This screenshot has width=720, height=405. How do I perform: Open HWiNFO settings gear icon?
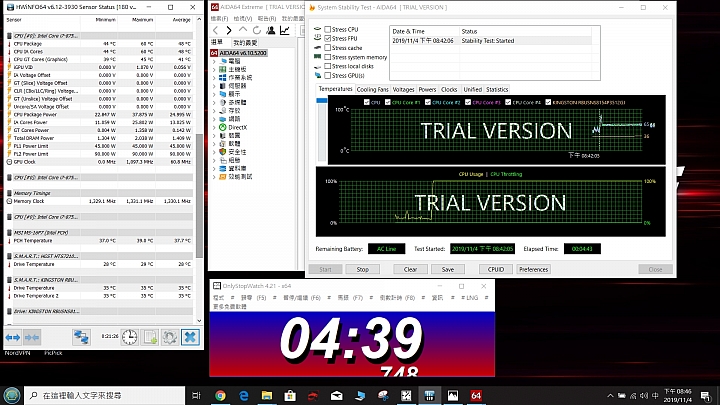(169, 338)
